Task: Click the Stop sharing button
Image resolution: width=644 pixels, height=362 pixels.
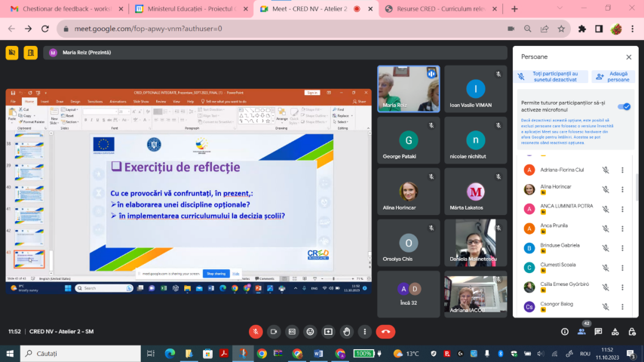Action: point(216,274)
